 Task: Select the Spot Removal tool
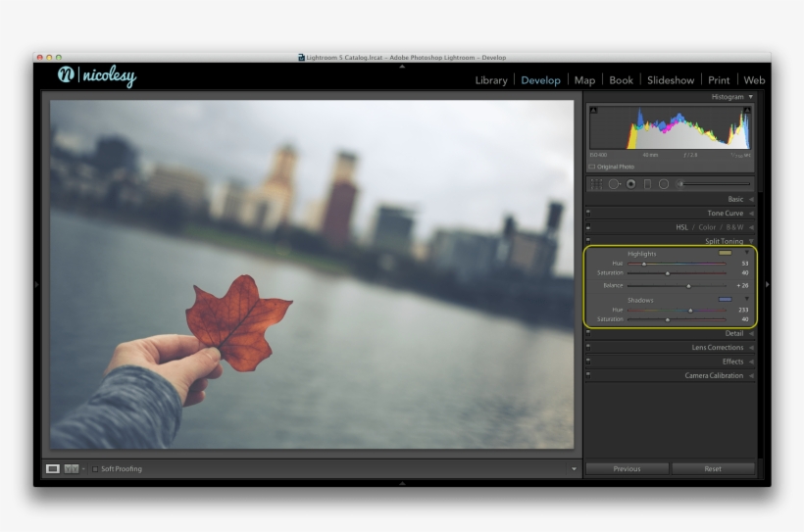click(x=614, y=184)
